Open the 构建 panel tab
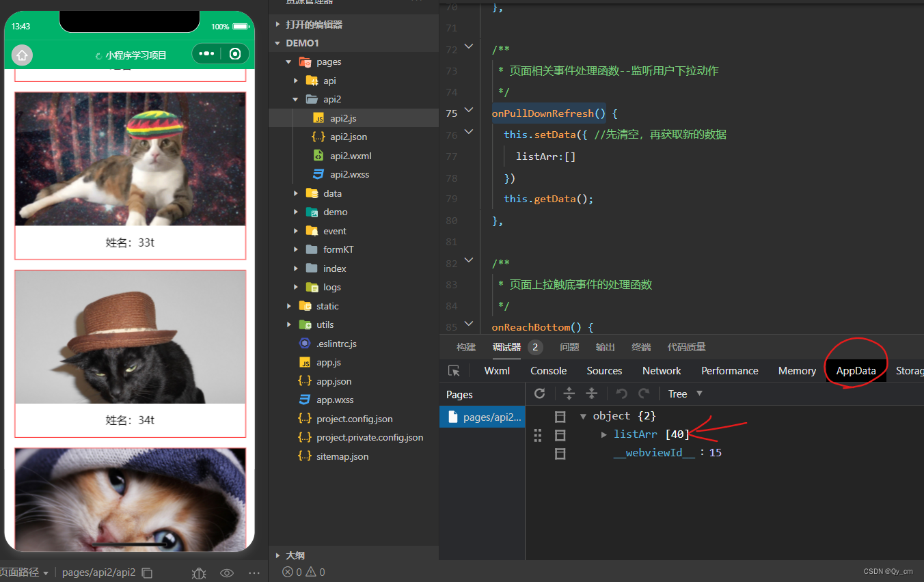Image resolution: width=924 pixels, height=582 pixels. tap(466, 347)
